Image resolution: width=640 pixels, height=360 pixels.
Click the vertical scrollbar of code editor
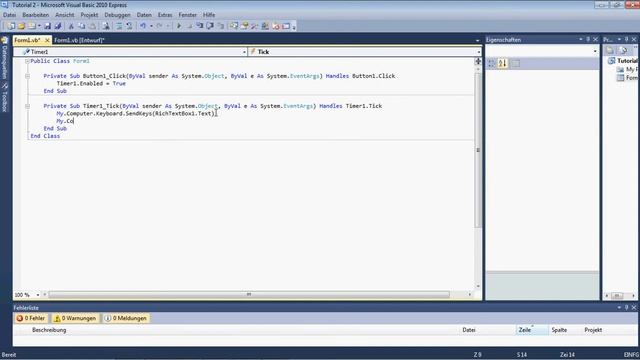(x=478, y=150)
